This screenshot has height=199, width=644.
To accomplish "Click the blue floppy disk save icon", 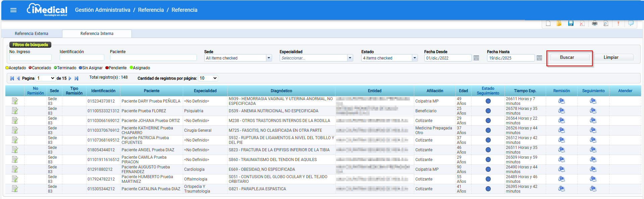I will [571, 23].
